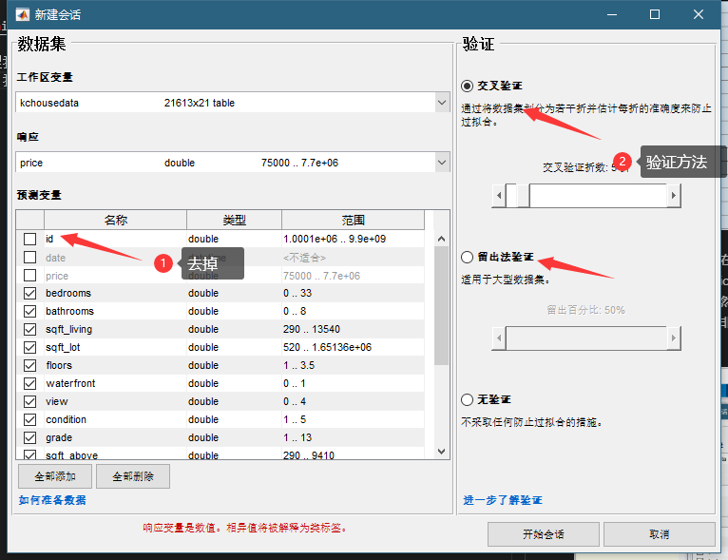Uncheck the waterfront predictor checkbox

tap(30, 383)
